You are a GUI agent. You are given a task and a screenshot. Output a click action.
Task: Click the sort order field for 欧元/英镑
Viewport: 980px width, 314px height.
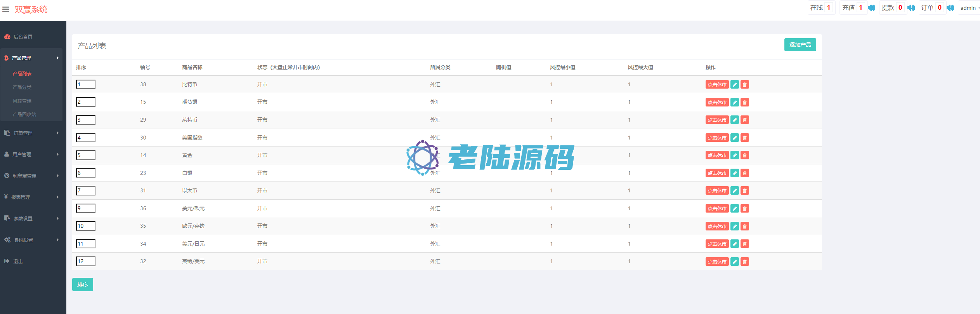pos(86,226)
